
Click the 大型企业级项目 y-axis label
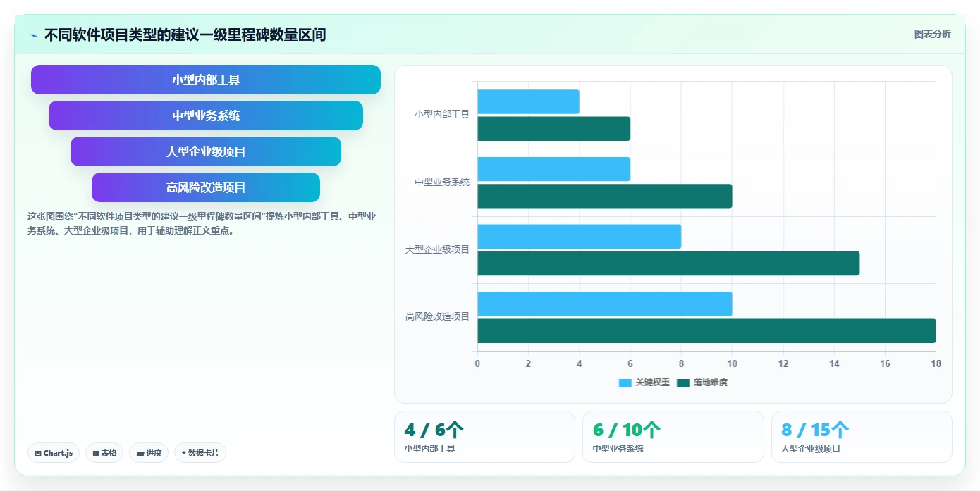437,249
